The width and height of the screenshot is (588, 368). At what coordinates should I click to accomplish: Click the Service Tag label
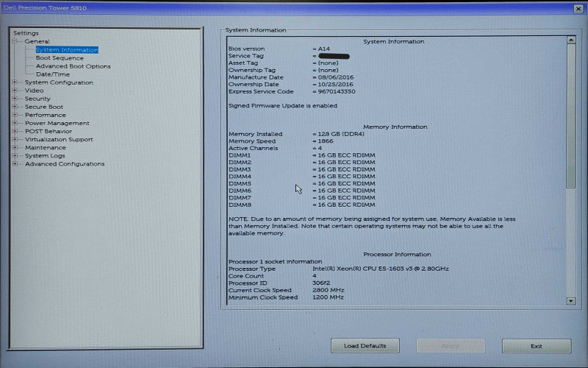pos(246,56)
